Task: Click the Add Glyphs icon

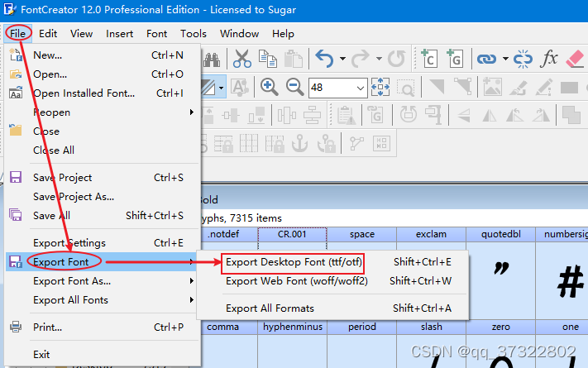Action: [x=455, y=59]
